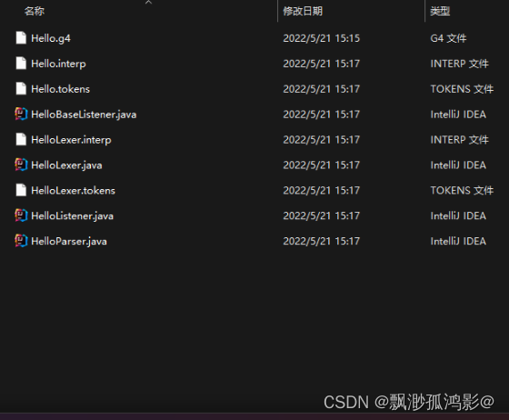Click the IntelliJ icon beside HelloBaseListener.java

tap(21, 114)
